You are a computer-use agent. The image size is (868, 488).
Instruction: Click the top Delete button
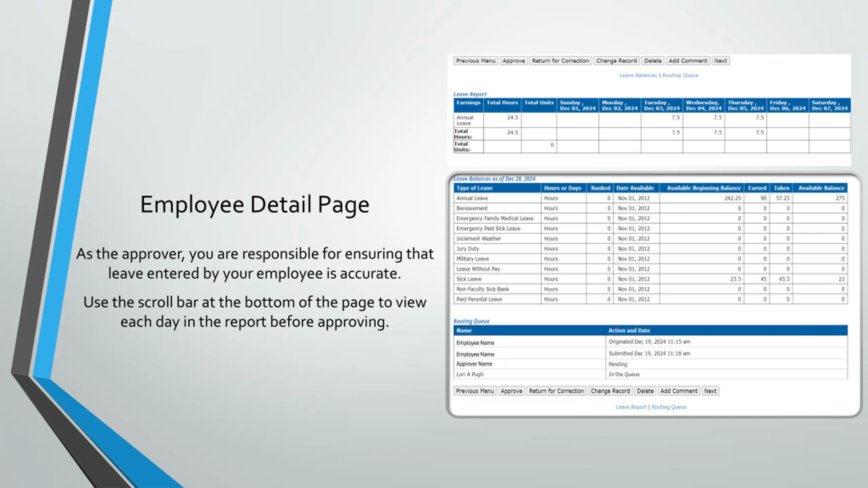coord(653,61)
